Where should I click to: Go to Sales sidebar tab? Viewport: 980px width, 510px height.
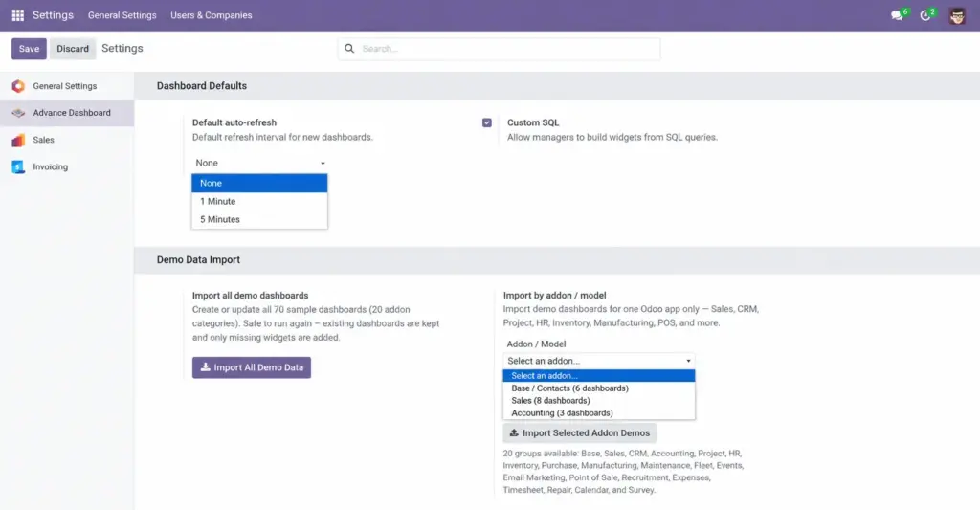point(67,140)
